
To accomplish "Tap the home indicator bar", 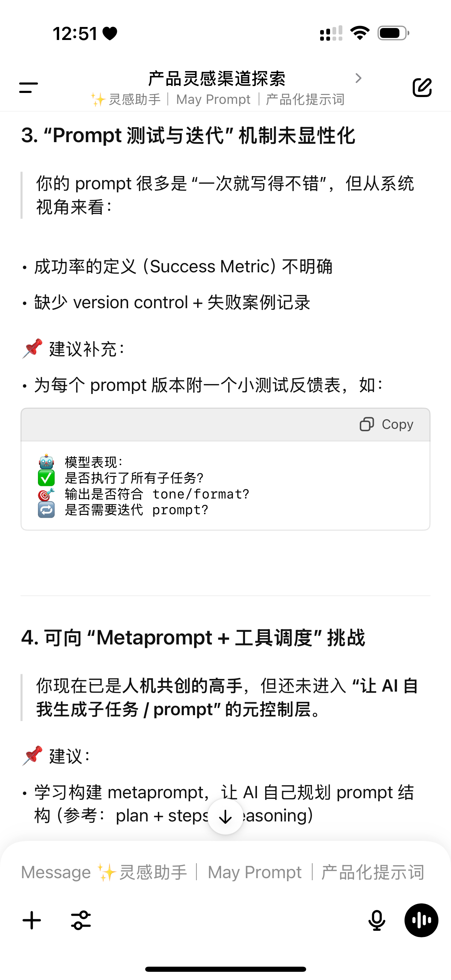I will pyautogui.click(x=225, y=969).
